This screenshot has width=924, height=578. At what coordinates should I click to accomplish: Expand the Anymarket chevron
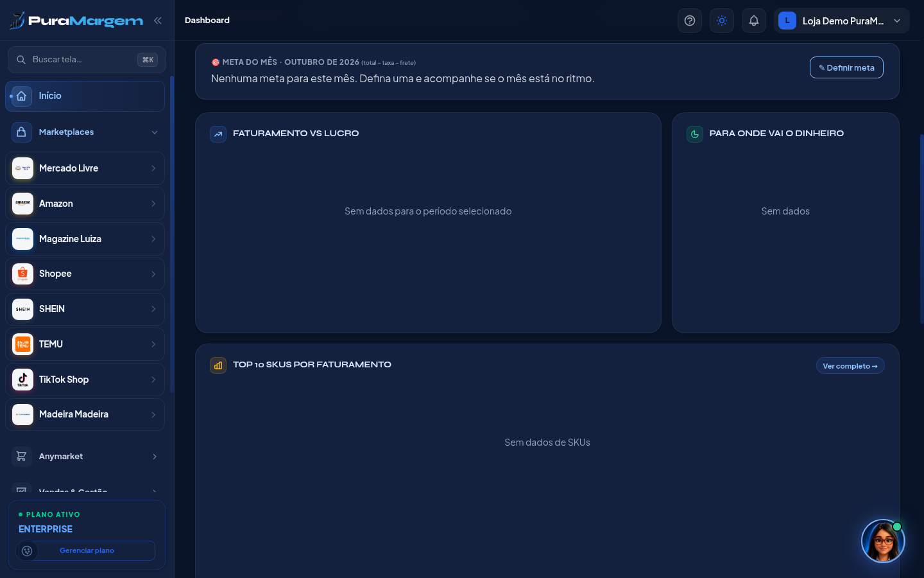click(155, 457)
